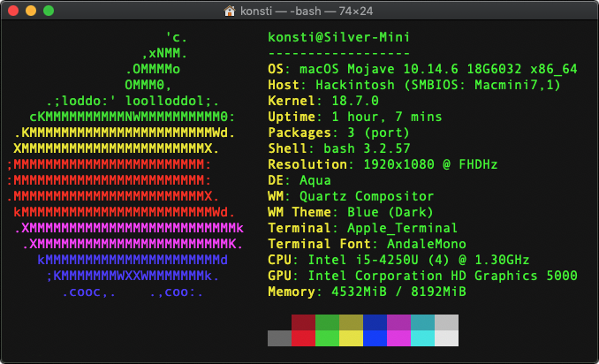Click the light gray color block

[x=446, y=322]
